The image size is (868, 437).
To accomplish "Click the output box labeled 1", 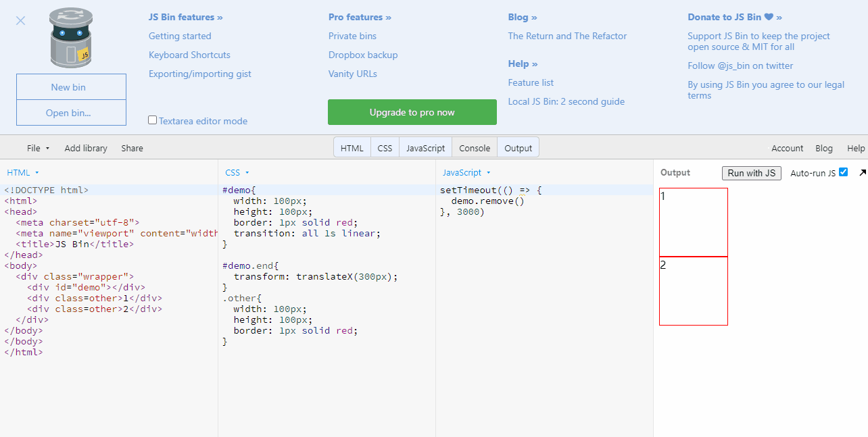I will coord(694,222).
